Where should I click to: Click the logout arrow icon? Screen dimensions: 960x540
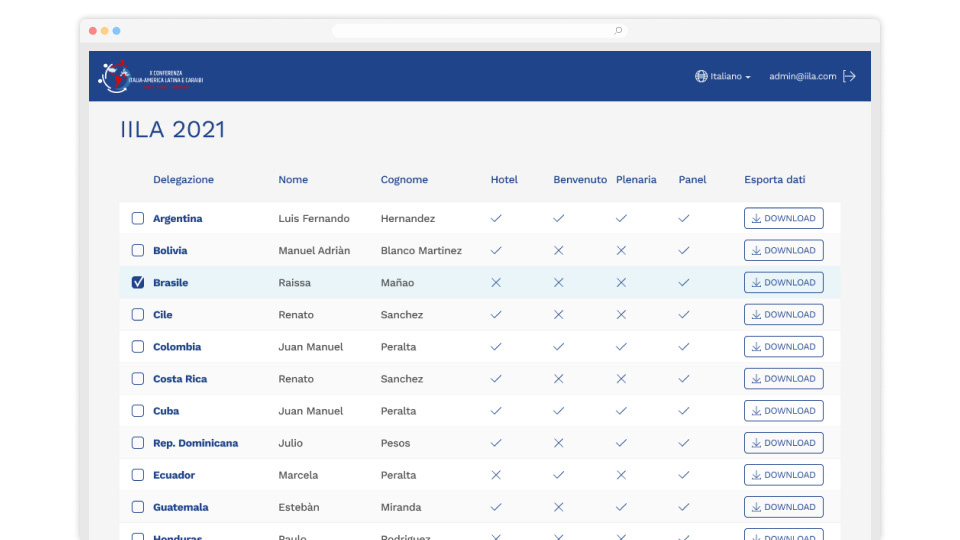849,76
